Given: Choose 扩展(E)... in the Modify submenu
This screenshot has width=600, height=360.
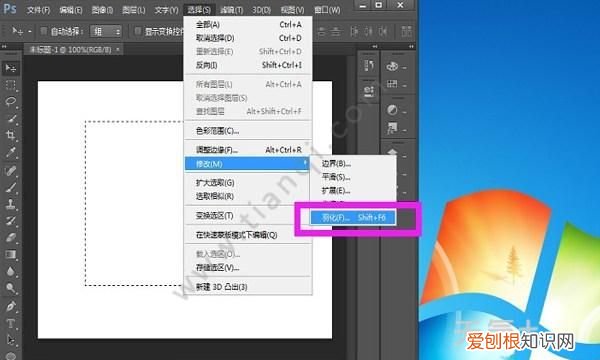Looking at the screenshot, I should [x=353, y=191].
